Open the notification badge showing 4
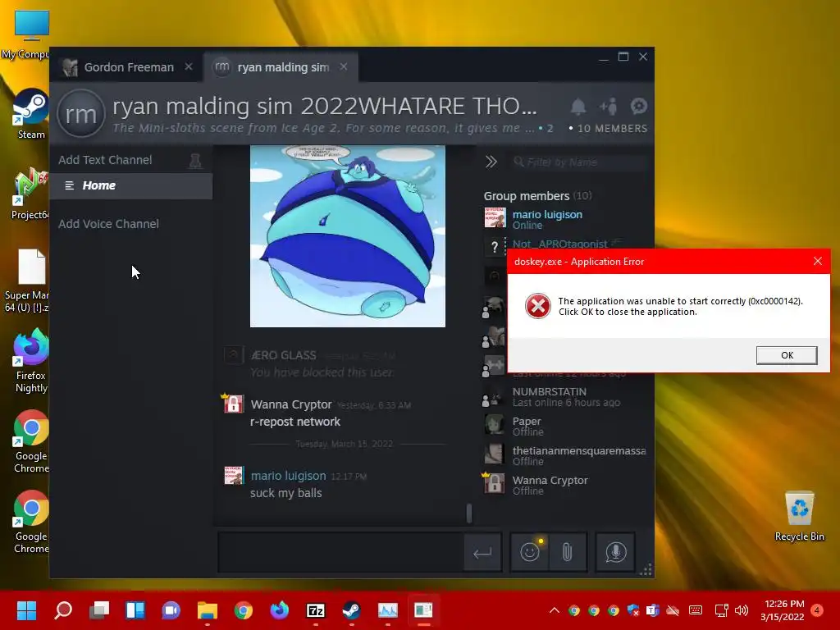Screen dimensions: 840x630 817,610
